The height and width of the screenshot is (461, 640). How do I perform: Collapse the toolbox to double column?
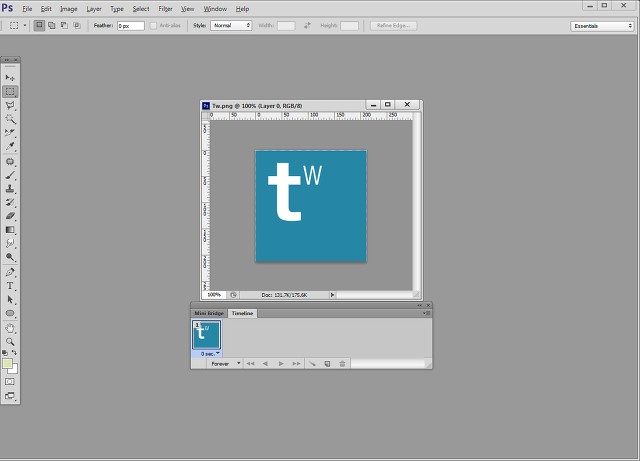7,60
